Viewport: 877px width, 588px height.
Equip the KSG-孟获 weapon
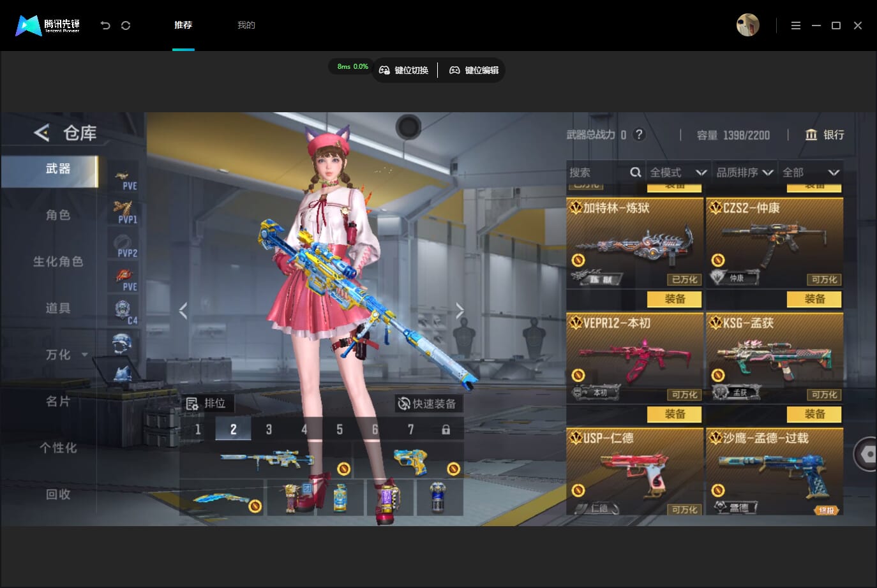[x=814, y=414]
